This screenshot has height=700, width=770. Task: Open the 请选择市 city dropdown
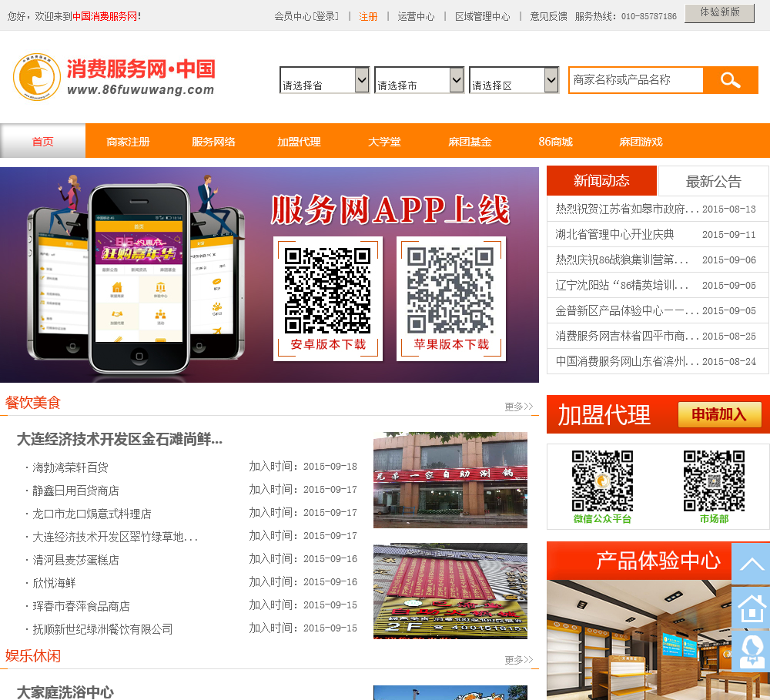coord(419,80)
